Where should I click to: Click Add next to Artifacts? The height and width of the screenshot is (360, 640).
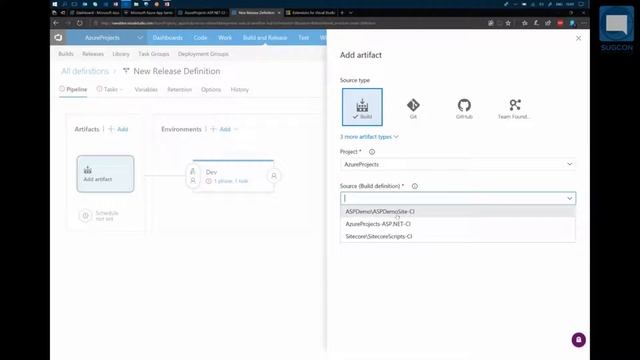click(x=119, y=129)
